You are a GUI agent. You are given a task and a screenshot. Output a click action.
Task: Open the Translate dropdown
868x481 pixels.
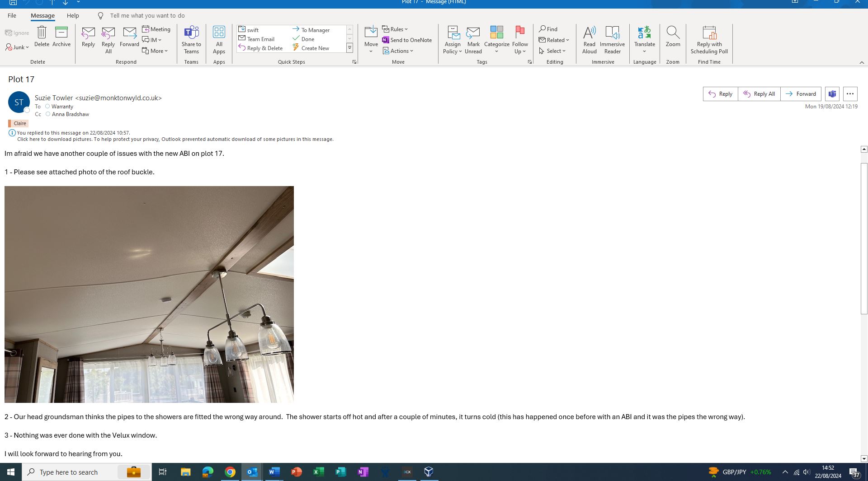644,40
